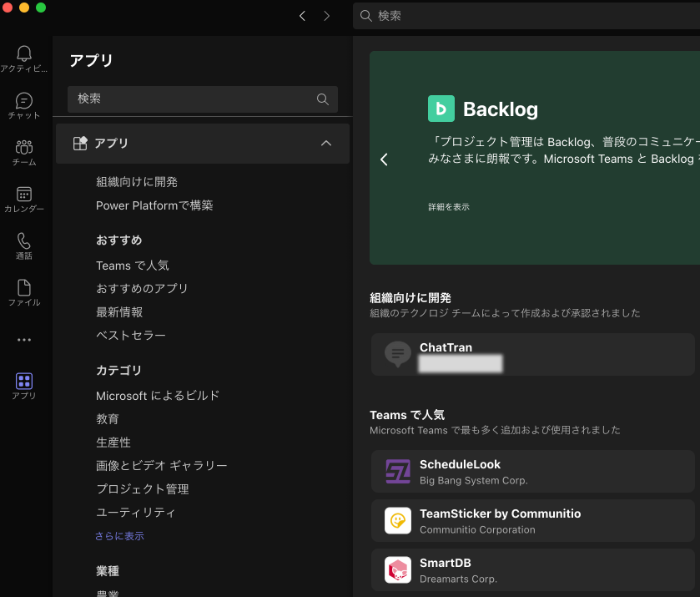This screenshot has height=597, width=700.
Task: Open TeamSticker by Communitio card
Action: point(532,520)
